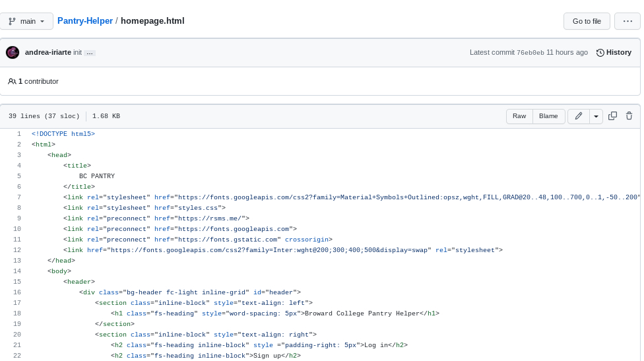Screen dimensions: 644x361
Task: Click the contributors people icon
Action: (x=12, y=82)
